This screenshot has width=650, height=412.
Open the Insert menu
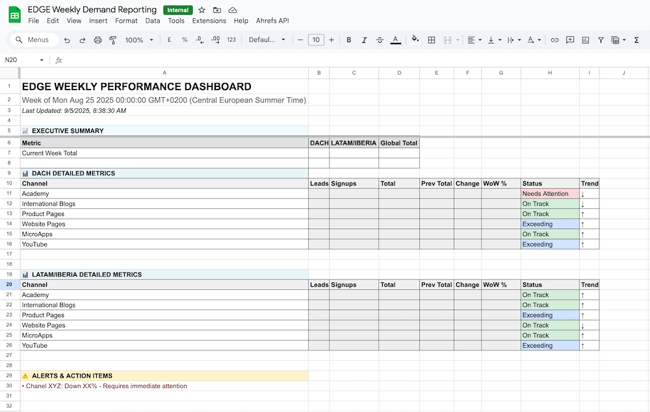point(98,21)
